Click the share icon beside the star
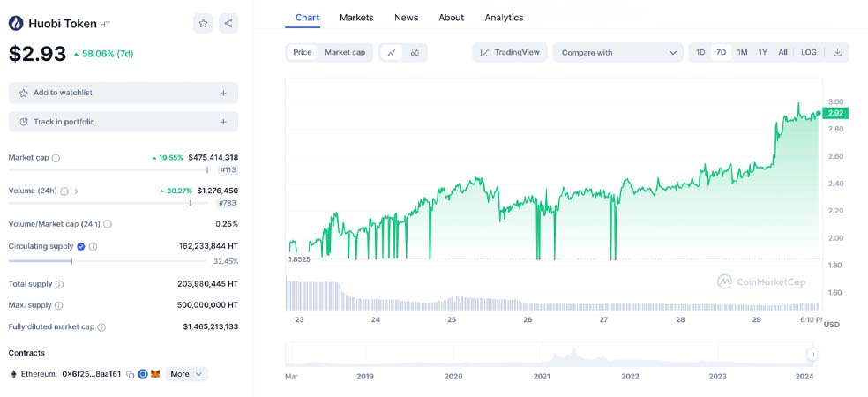The image size is (868, 397). coord(228,23)
